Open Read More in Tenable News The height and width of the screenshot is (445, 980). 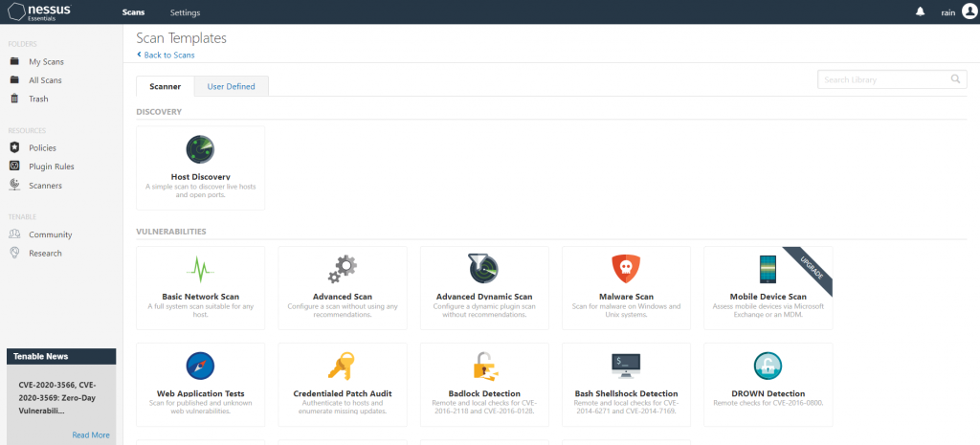coord(91,435)
